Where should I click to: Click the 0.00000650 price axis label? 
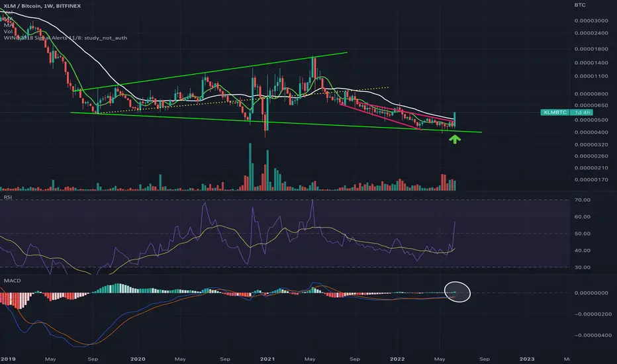(591, 105)
